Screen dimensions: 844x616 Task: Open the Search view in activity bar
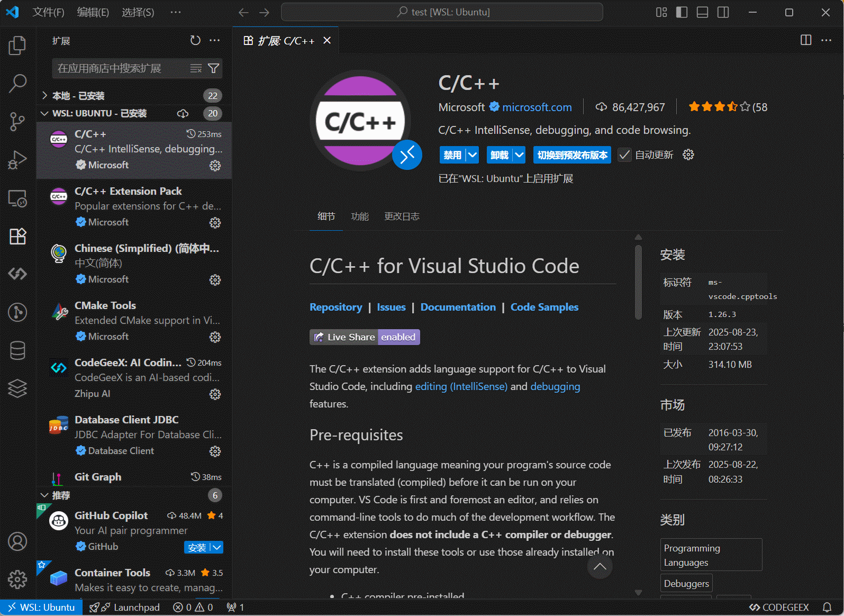(x=17, y=83)
